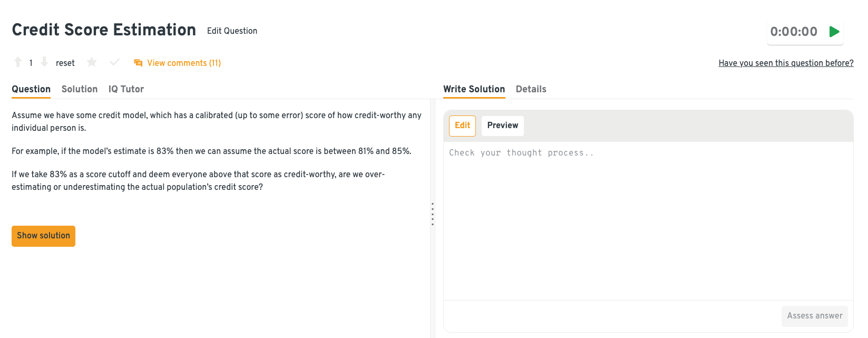Click the Show solution button
Image resolution: width=868 pixels, height=338 pixels.
(43, 236)
